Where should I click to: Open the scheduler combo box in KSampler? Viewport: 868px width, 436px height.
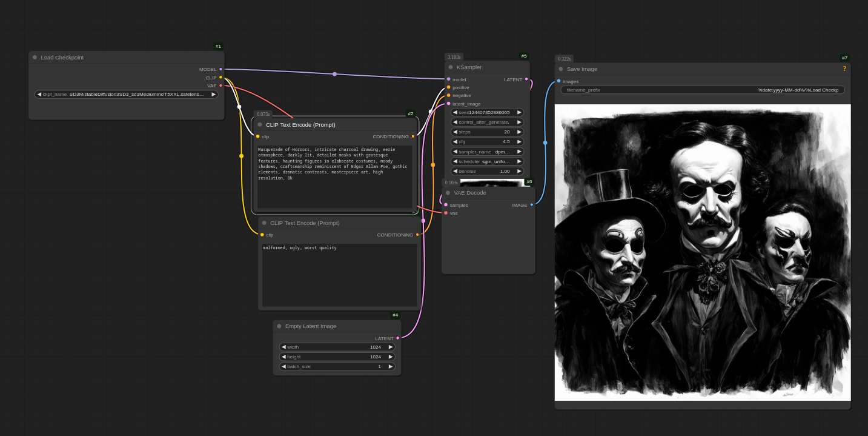[487, 161]
